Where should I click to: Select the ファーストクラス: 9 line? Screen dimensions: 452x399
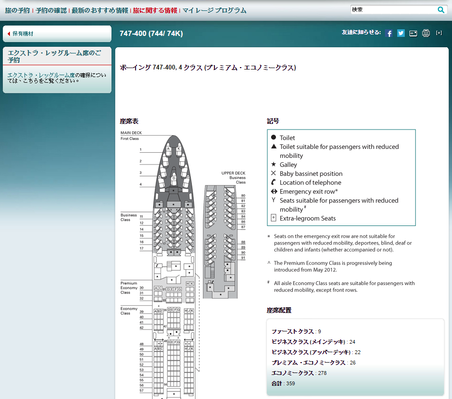296,331
